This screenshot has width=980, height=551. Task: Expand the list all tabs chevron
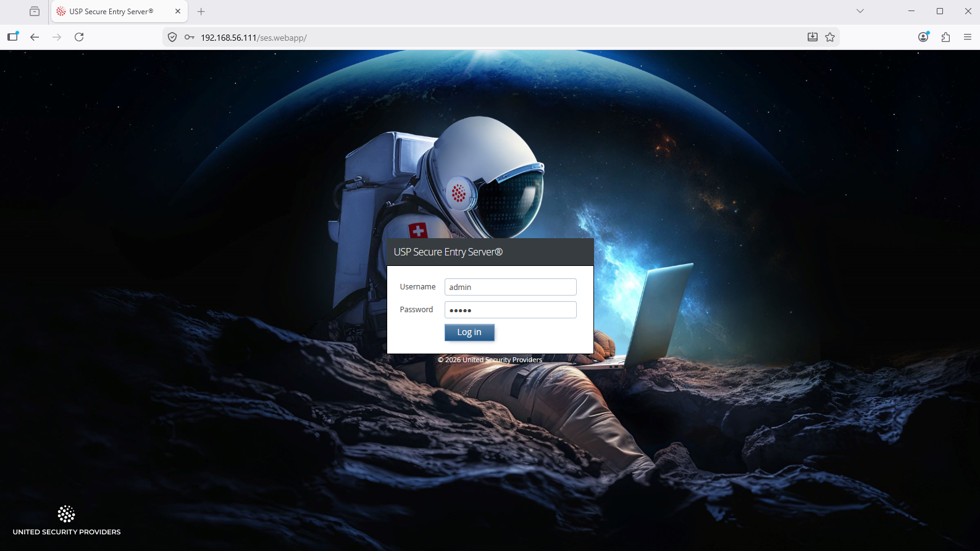(860, 11)
